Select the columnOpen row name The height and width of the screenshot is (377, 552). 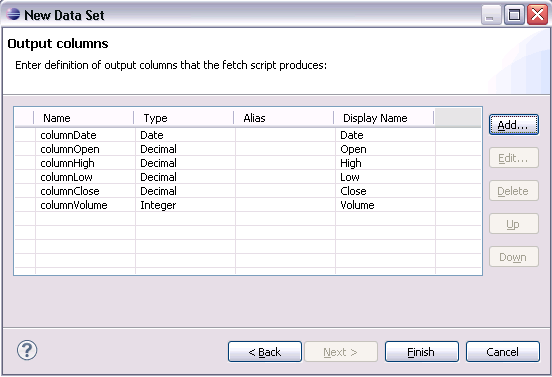tap(70, 149)
